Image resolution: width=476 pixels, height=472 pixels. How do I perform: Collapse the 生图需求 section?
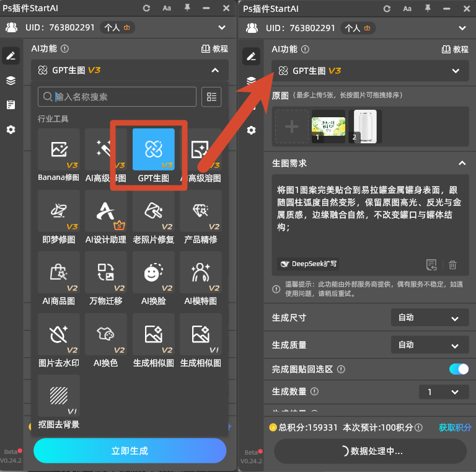point(462,163)
